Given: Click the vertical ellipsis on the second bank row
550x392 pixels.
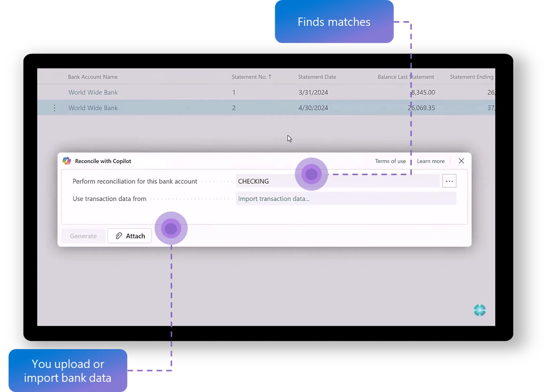Looking at the screenshot, I should pos(54,108).
